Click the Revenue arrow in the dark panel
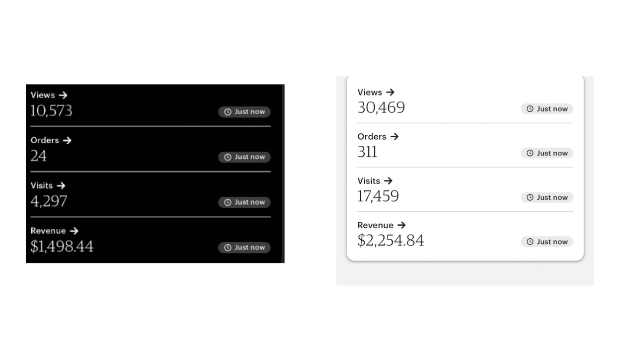644x362 pixels. (x=74, y=231)
